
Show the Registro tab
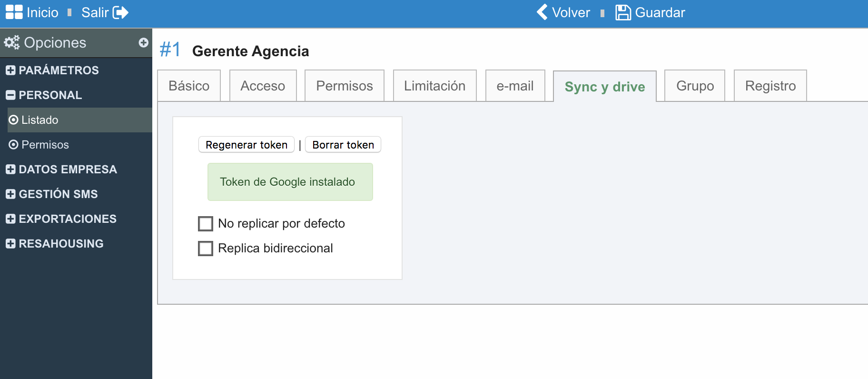click(770, 86)
